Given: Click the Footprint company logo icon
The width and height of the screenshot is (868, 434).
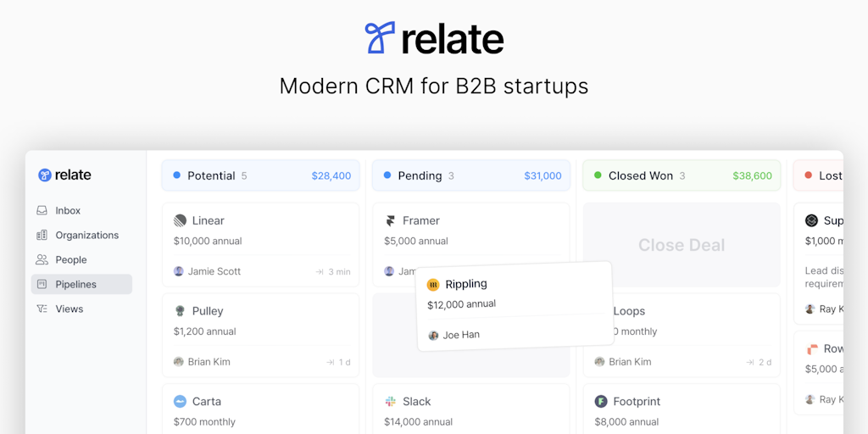Looking at the screenshot, I should [601, 402].
